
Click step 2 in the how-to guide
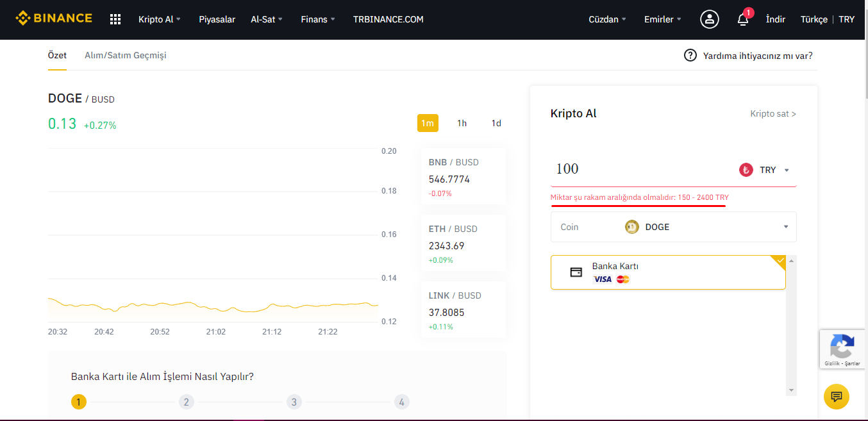[x=186, y=402]
